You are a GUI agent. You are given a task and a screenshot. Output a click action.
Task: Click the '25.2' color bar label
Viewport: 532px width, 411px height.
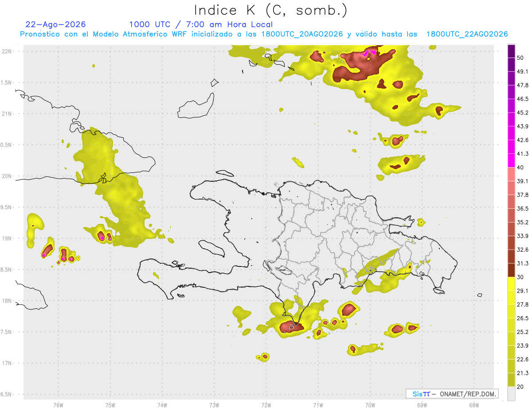(x=523, y=332)
